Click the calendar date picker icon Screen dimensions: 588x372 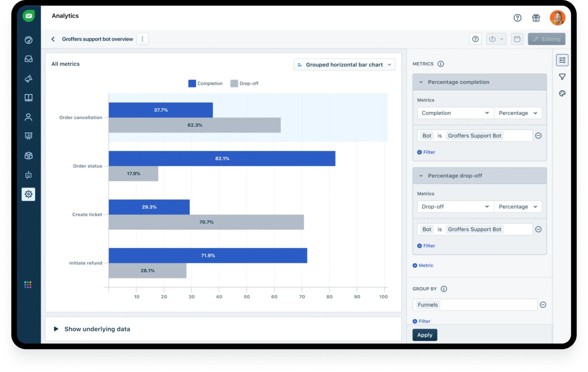pyautogui.click(x=517, y=39)
